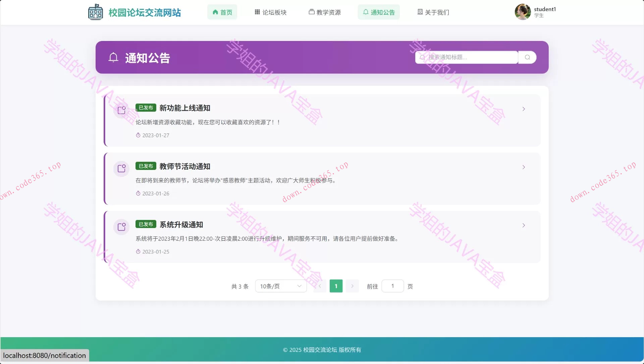
Task: Click the school building logo icon
Action: [96, 12]
